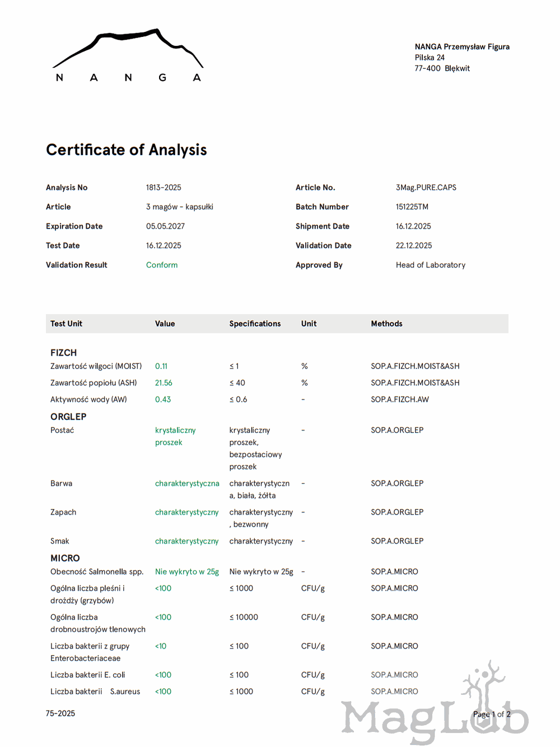Click the Salmonella result value in green

[x=186, y=572]
